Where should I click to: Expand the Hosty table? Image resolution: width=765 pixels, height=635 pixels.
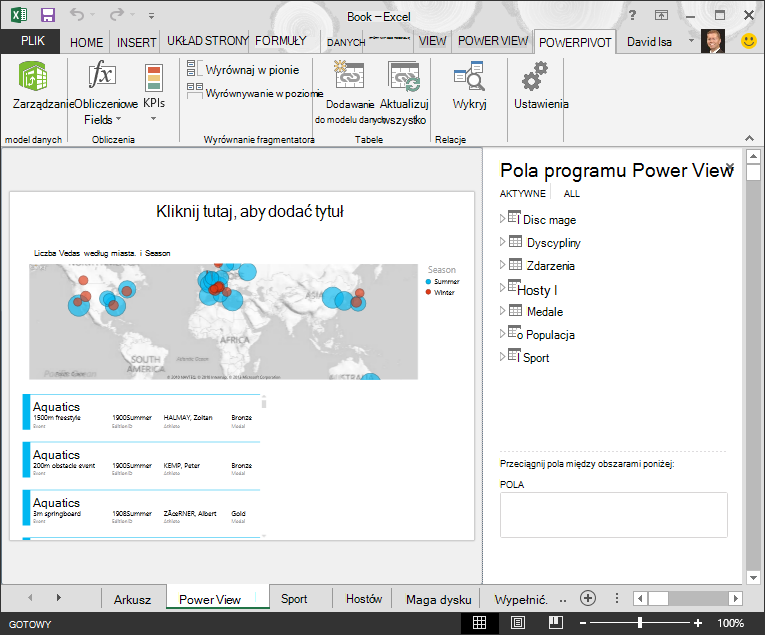click(x=503, y=288)
